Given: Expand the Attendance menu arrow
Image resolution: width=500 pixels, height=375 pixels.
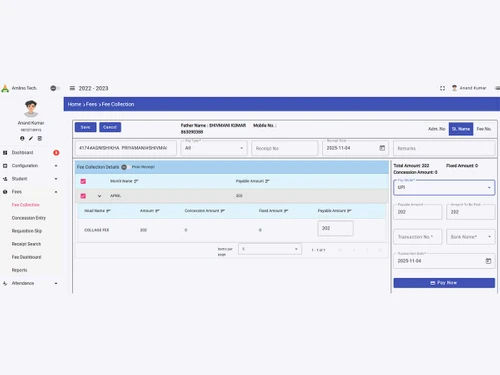Looking at the screenshot, I should (56, 283).
